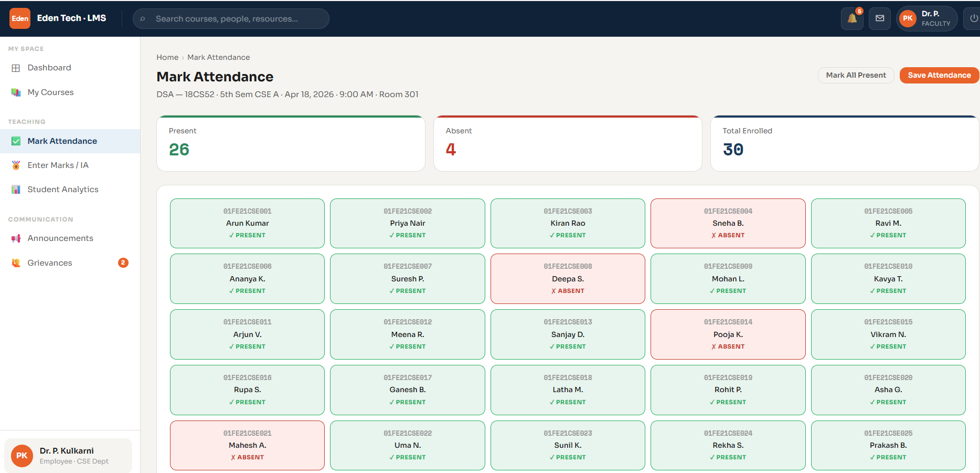Click the power logout icon
This screenshot has width=980, height=473.
point(974,18)
